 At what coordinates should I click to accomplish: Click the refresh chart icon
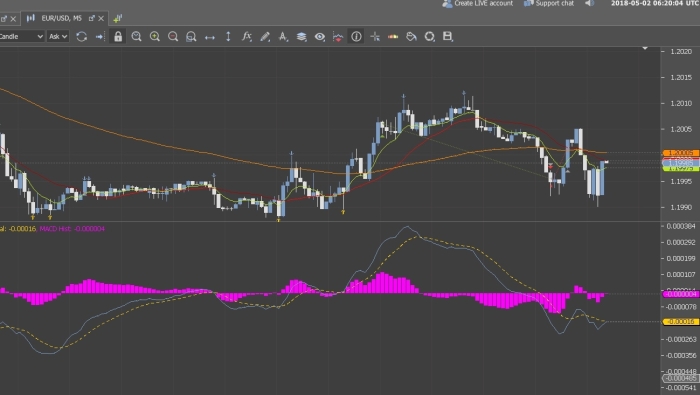(81, 37)
